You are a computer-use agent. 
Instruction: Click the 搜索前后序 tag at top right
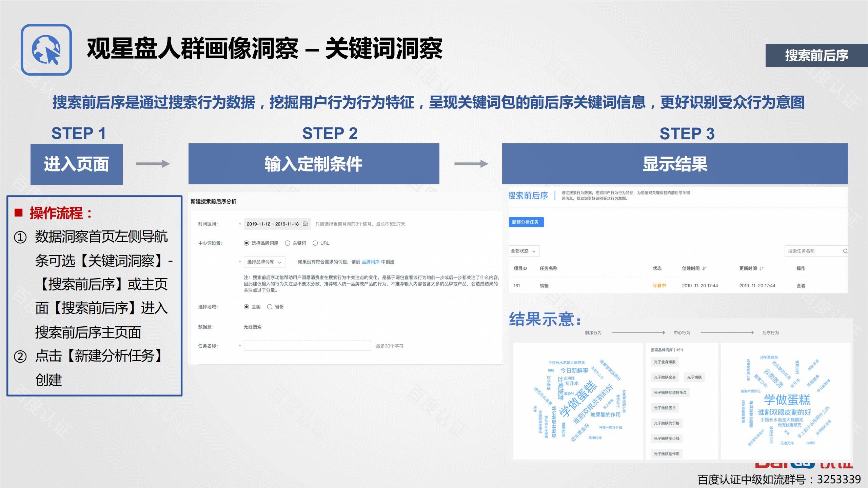[x=816, y=56]
